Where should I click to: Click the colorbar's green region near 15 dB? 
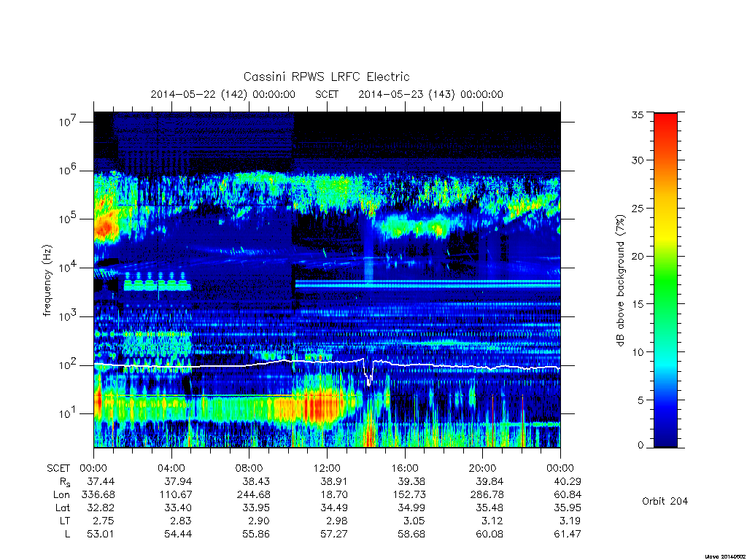tap(665, 304)
